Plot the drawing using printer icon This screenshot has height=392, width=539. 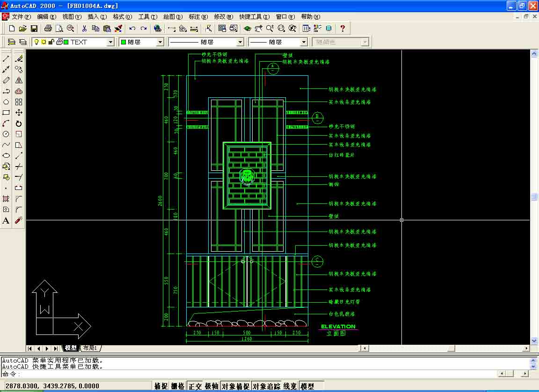pos(48,29)
